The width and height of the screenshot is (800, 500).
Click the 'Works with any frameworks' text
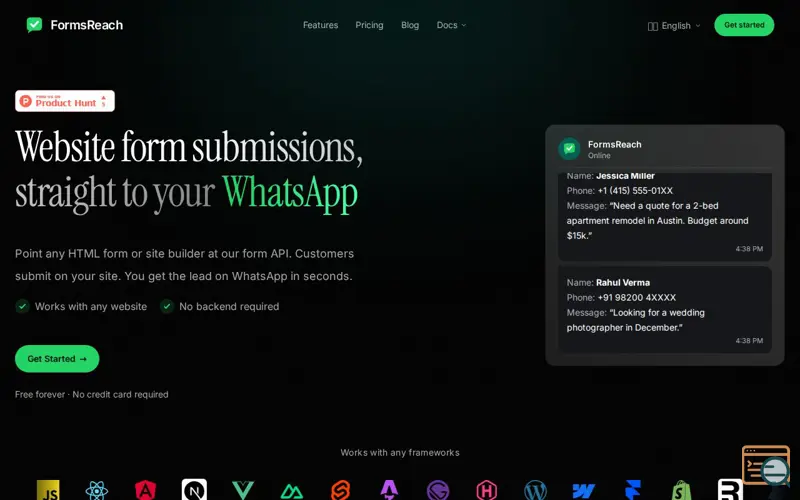click(x=400, y=453)
